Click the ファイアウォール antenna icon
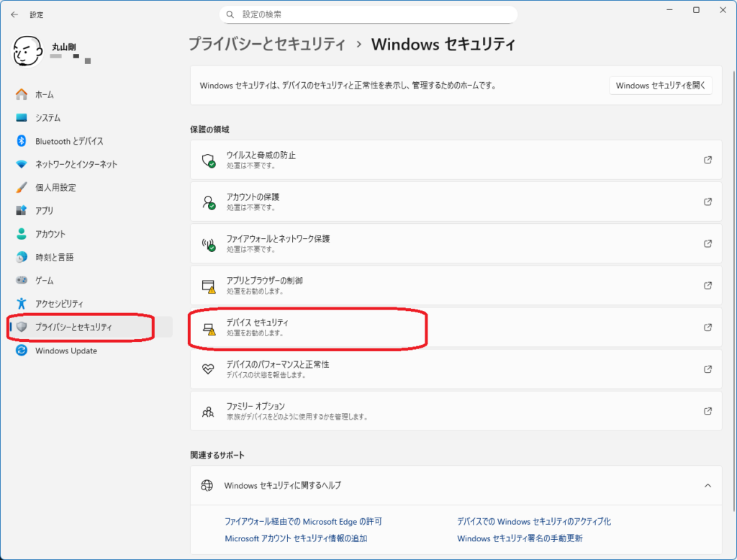 click(x=208, y=244)
